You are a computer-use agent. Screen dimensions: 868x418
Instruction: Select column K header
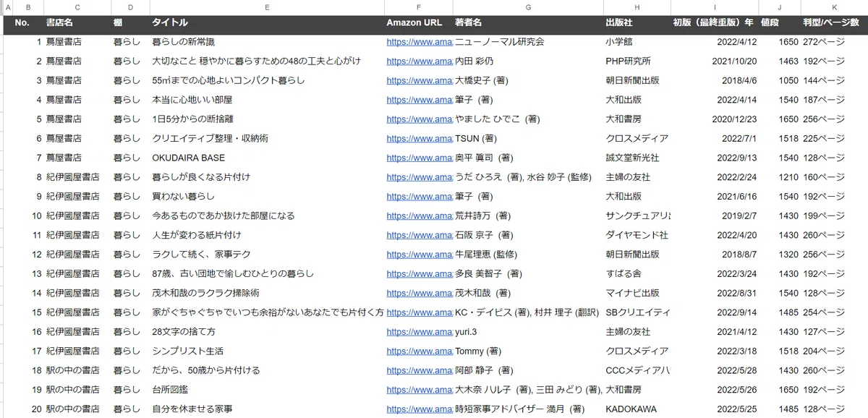click(x=834, y=7)
